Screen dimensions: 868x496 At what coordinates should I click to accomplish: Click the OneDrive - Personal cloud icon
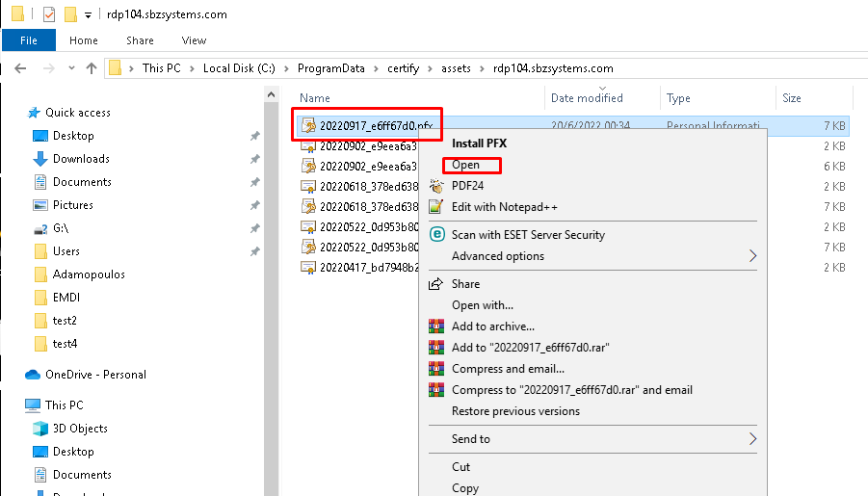(x=32, y=375)
